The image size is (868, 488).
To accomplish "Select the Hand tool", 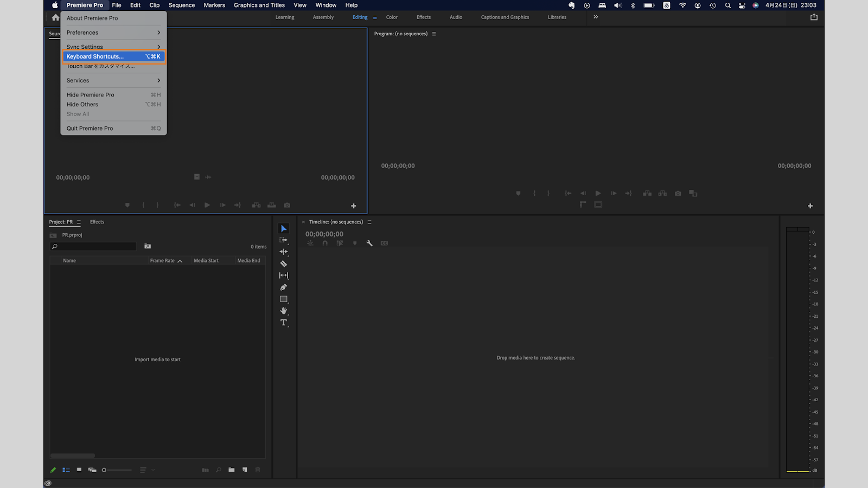I will [284, 311].
